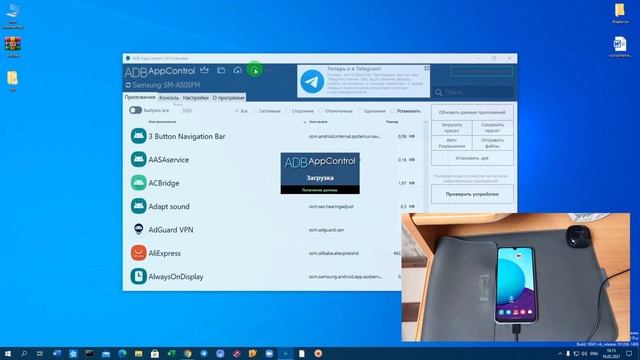The width and height of the screenshot is (640, 360).
Task: Click the package name "com.sec.hearingadjust"
Action: point(331,207)
